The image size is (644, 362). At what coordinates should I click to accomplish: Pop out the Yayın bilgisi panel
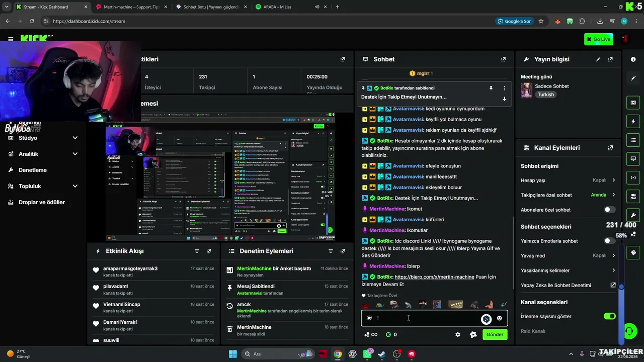pos(610,59)
